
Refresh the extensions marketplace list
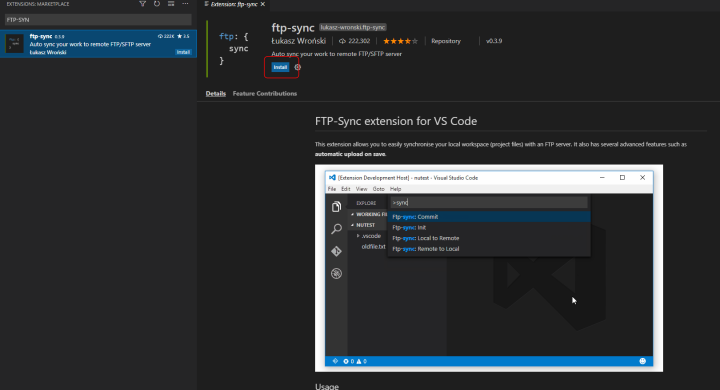tap(157, 4)
